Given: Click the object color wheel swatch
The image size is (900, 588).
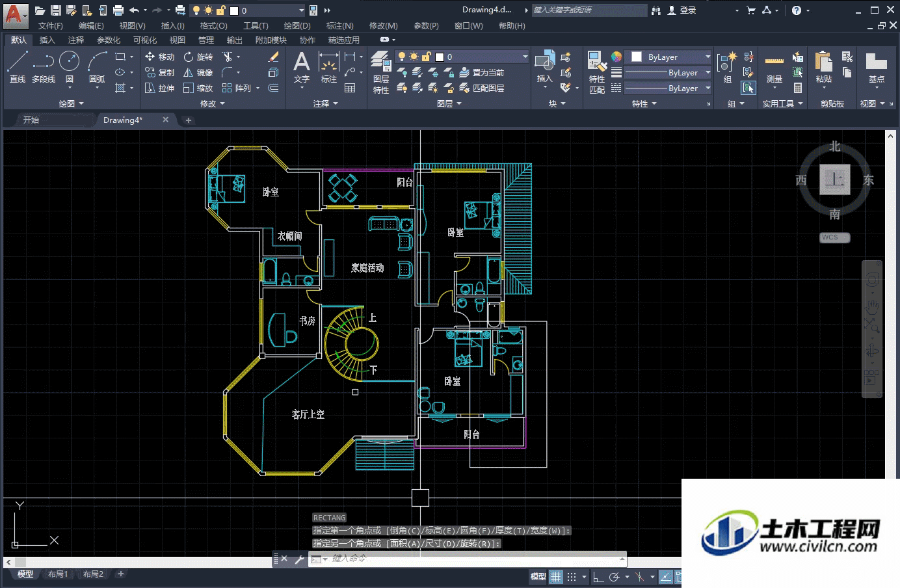Looking at the screenshot, I should pos(616,57).
